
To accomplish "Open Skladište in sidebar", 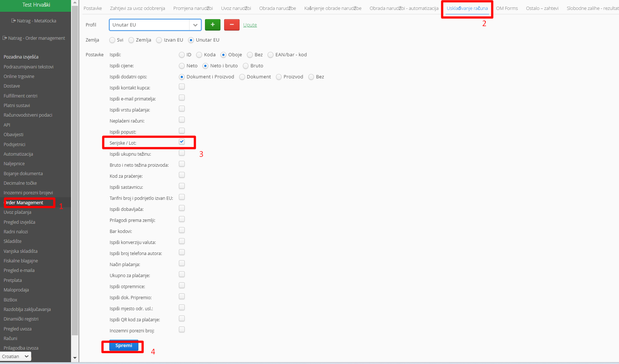I will (x=13, y=241).
